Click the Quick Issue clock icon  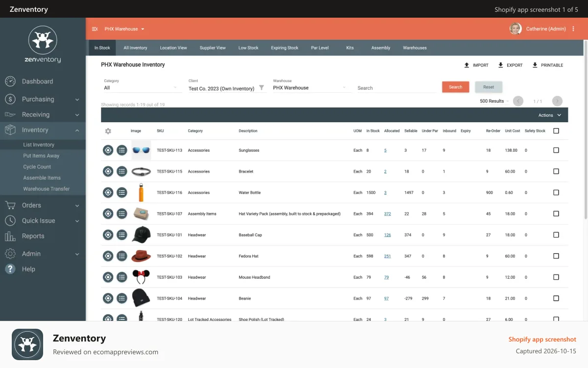(x=10, y=221)
